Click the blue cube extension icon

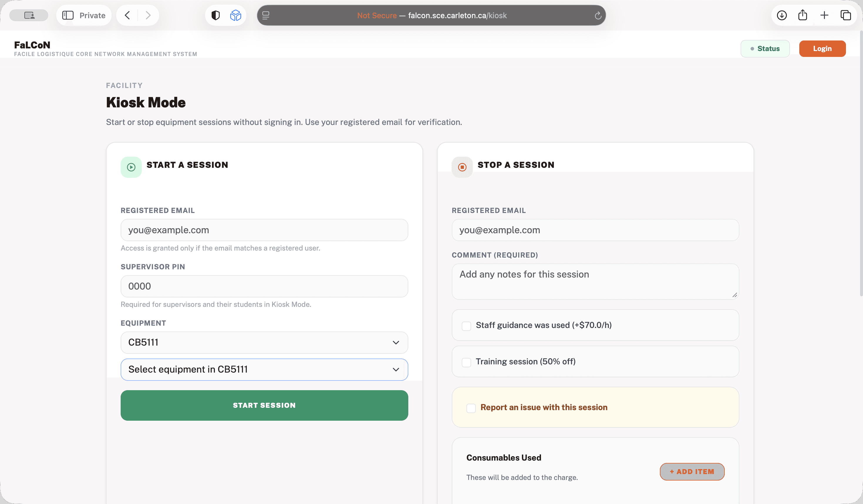(236, 15)
